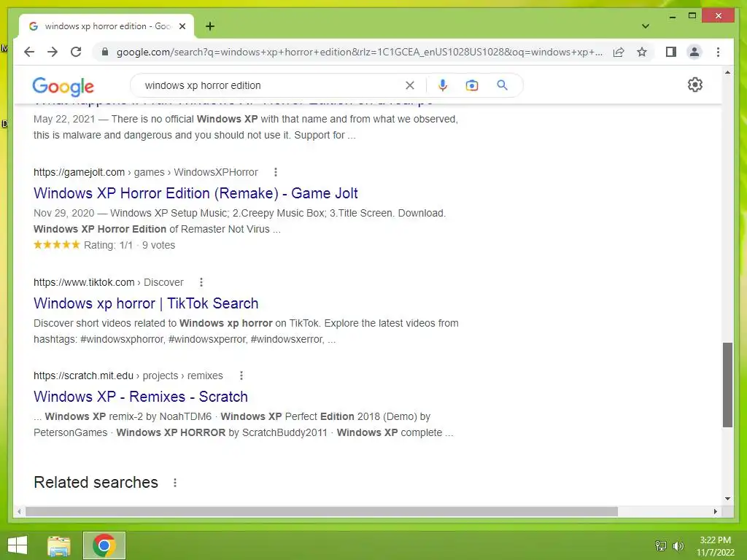Screen dimensions: 747x560
Task: Click vertical scrollbar thumb
Action: pyautogui.click(x=727, y=385)
